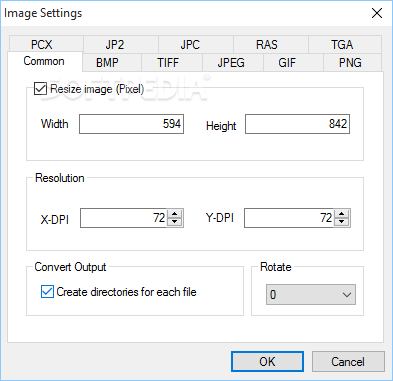The image size is (393, 381).
Task: Open the Rotate dropdown
Action: coord(311,294)
